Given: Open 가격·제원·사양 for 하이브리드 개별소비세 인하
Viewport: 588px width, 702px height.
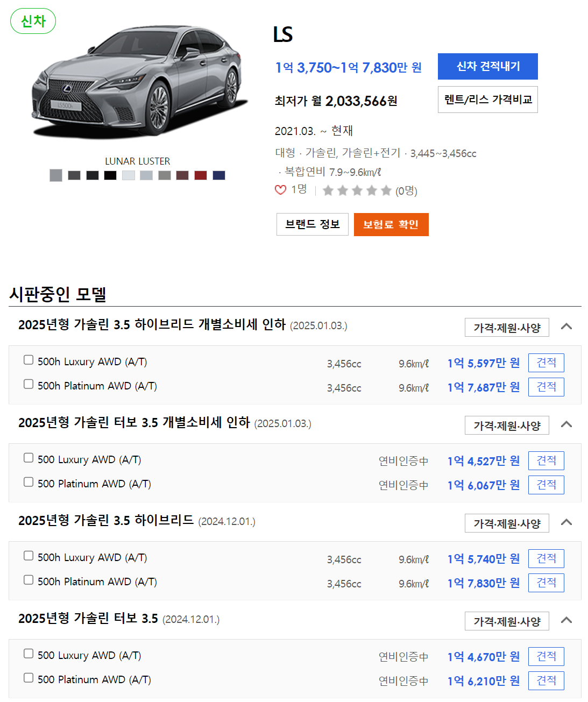Looking at the screenshot, I should coord(507,328).
